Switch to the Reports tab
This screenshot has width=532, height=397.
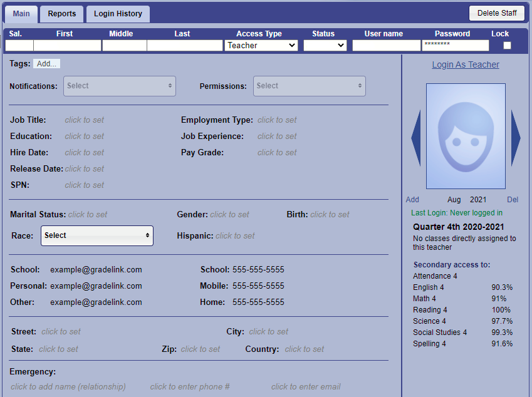62,14
